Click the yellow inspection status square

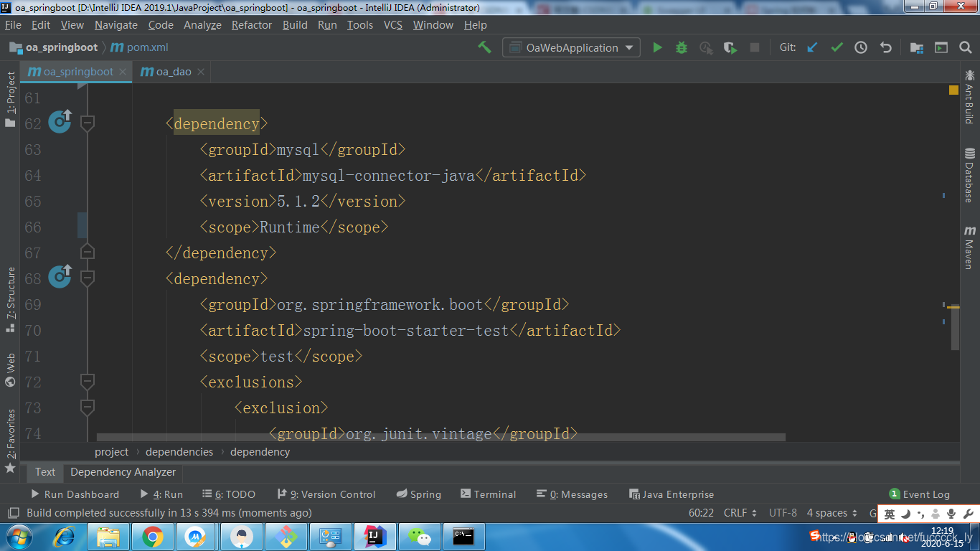953,90
